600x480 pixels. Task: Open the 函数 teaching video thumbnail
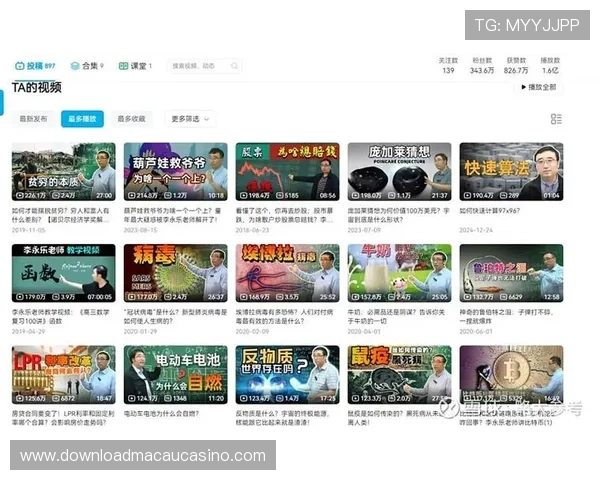[64, 273]
